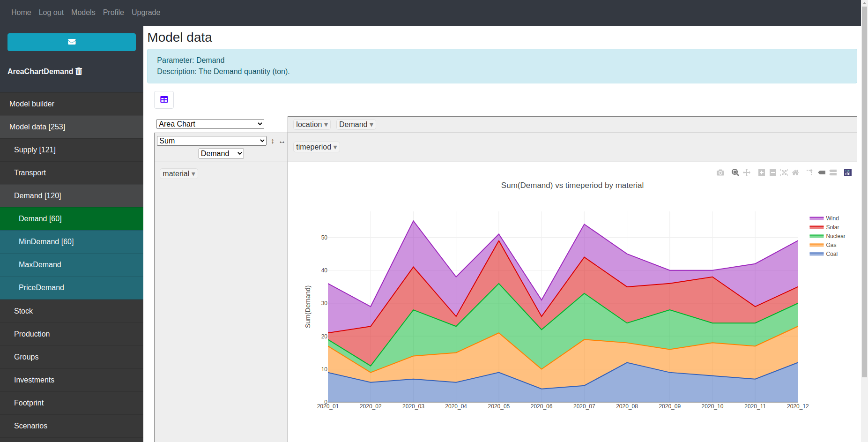Download the plot using the camera icon
This screenshot has width=868, height=442.
pyautogui.click(x=720, y=172)
